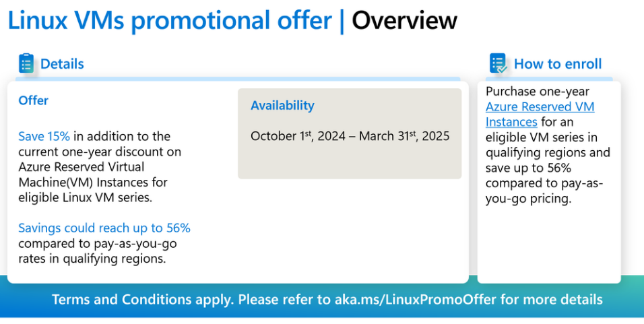The height and width of the screenshot is (324, 644).
Task: Click the gray Availability box
Action: click(x=350, y=133)
